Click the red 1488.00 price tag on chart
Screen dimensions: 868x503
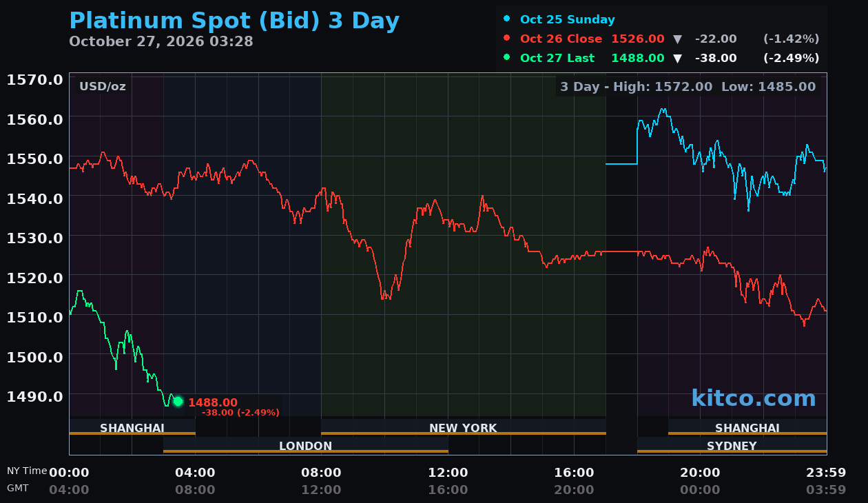tap(213, 402)
